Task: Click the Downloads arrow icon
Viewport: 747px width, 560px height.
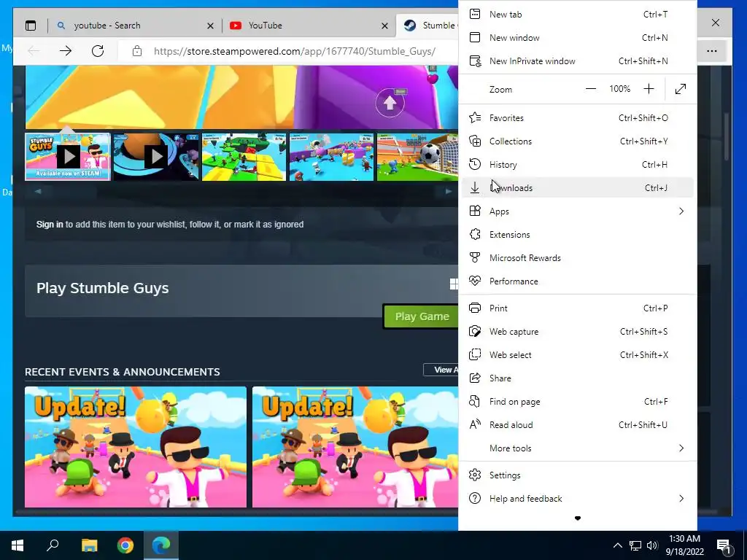Action: 474,188
